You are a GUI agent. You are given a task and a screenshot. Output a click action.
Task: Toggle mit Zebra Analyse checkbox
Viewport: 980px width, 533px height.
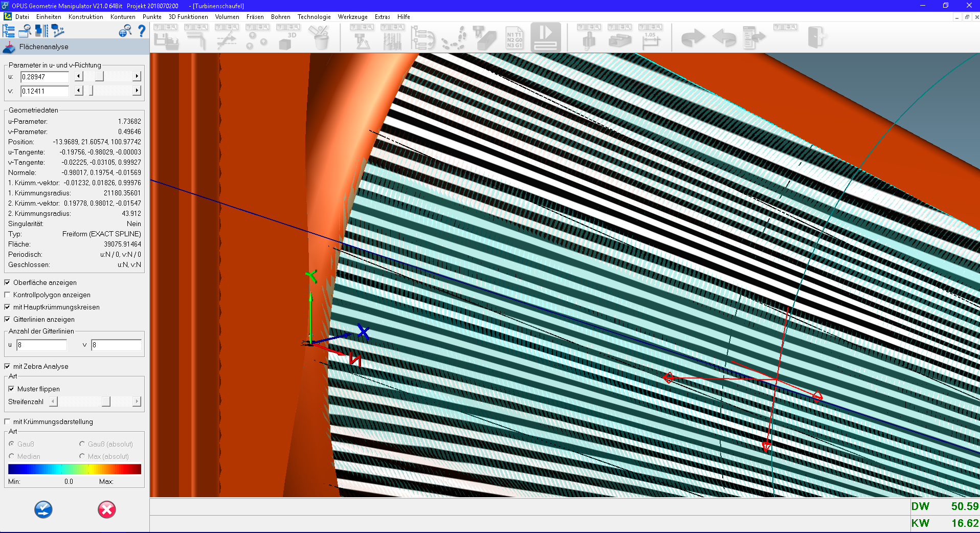pyautogui.click(x=7, y=366)
